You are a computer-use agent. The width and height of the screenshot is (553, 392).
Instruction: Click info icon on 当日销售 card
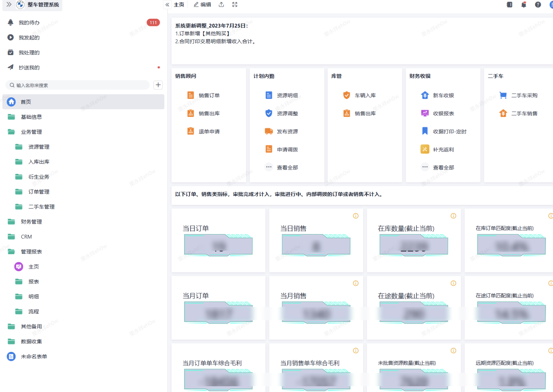[x=355, y=216]
